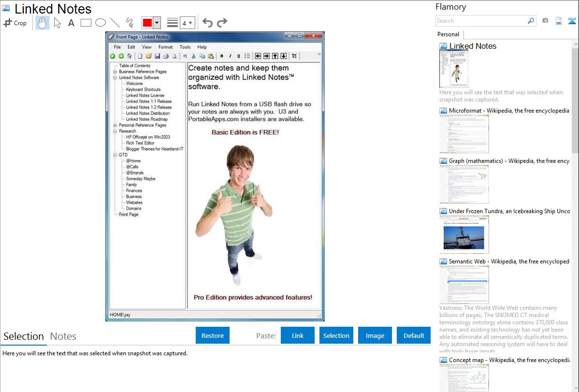Open the Semantic Web snapshot thumbnail

point(464,284)
